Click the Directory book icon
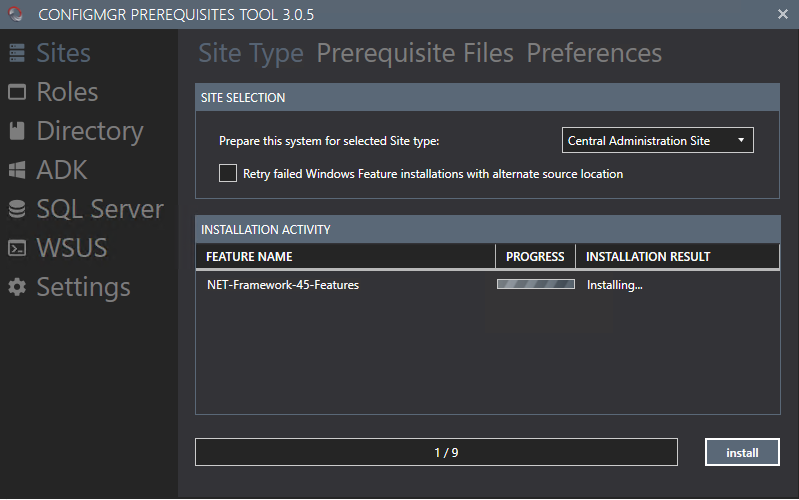Viewport: 799px width, 500px height. 17,131
